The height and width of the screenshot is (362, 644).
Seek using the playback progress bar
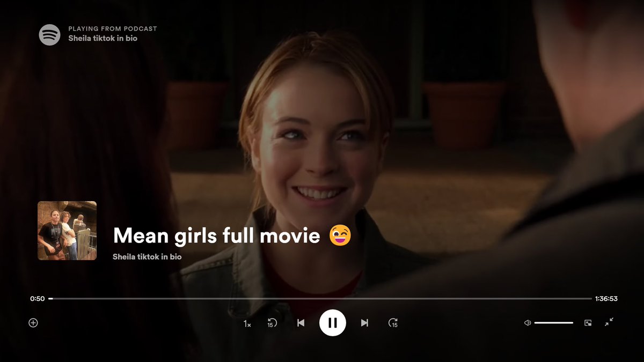[320, 298]
